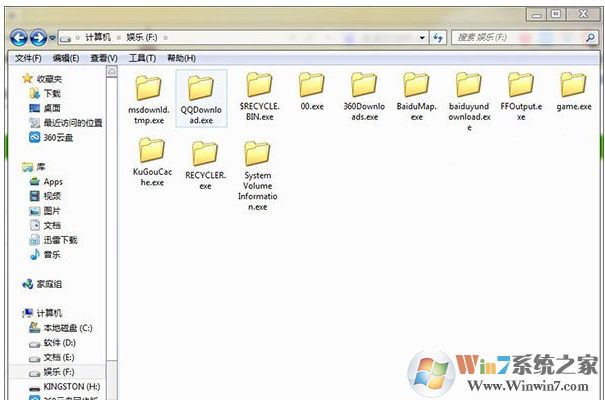Image resolution: width=605 pixels, height=400 pixels.
Task: Refresh the folder with the refresh button
Action: click(x=438, y=37)
